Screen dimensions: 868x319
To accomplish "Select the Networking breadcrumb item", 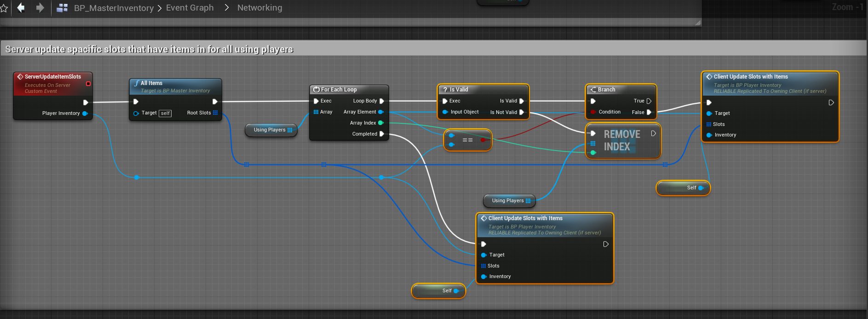I will tap(259, 8).
